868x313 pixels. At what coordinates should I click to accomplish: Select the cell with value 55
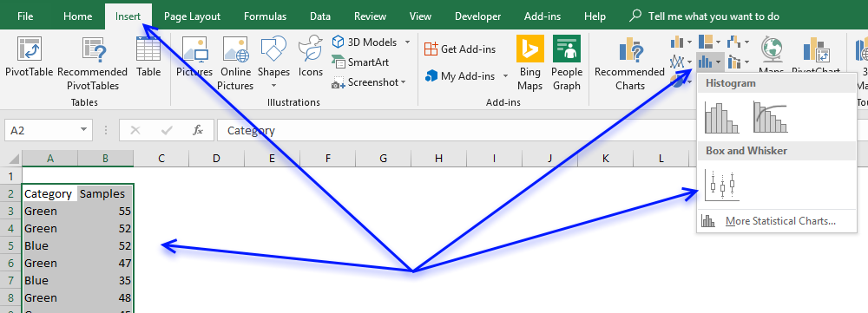105,212
